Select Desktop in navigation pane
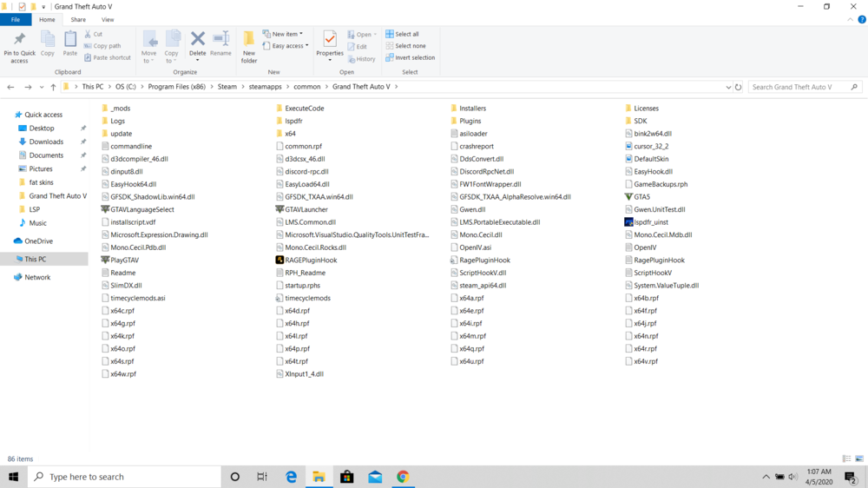Image resolution: width=868 pixels, height=488 pixels. 42,128
